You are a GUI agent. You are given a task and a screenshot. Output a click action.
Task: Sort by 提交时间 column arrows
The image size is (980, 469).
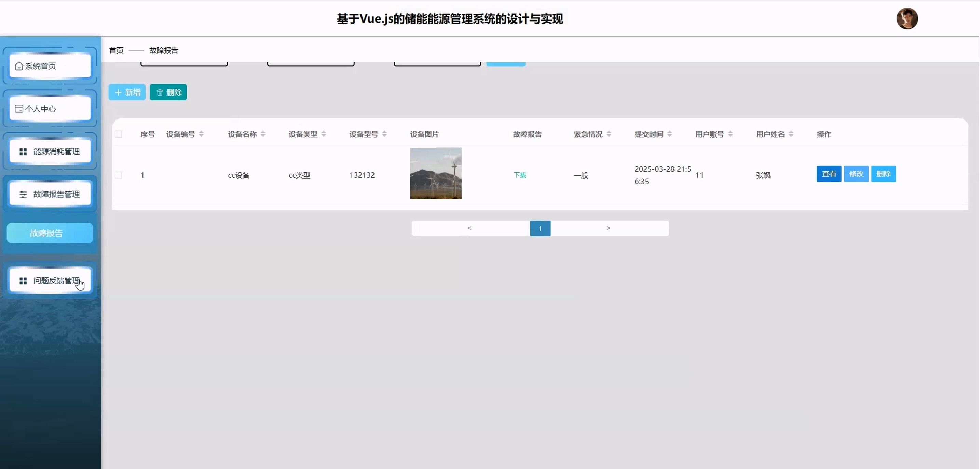670,134
